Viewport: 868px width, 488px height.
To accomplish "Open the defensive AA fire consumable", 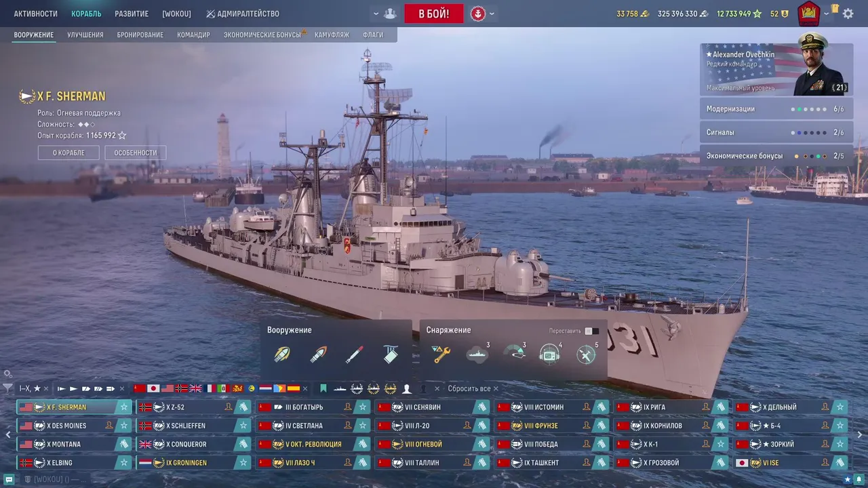I will (x=587, y=354).
